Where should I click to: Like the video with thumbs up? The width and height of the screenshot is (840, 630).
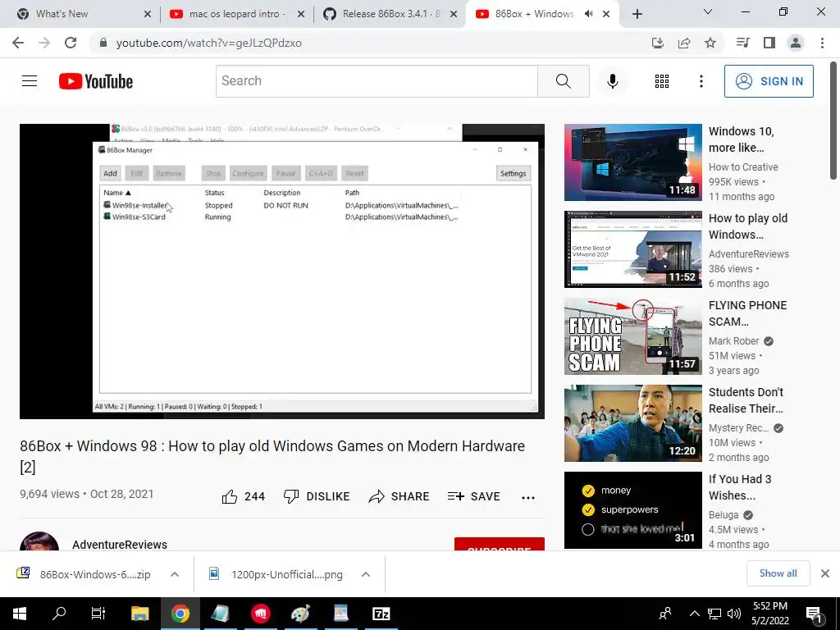pyautogui.click(x=244, y=496)
